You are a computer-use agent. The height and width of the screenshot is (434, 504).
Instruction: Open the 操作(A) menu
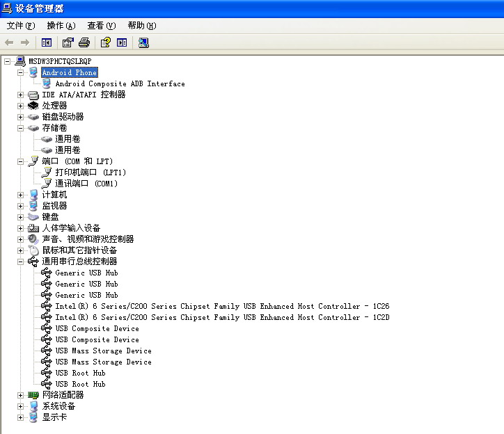[x=61, y=25]
